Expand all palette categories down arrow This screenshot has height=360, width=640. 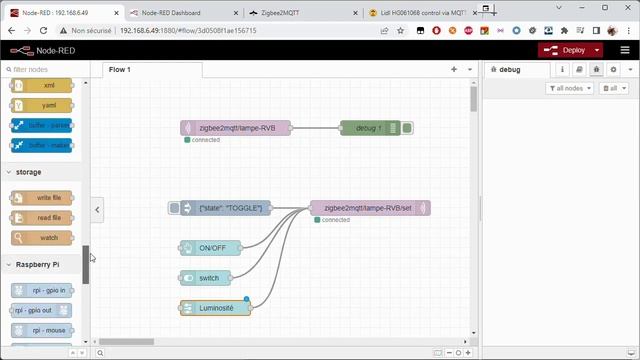[82, 353]
